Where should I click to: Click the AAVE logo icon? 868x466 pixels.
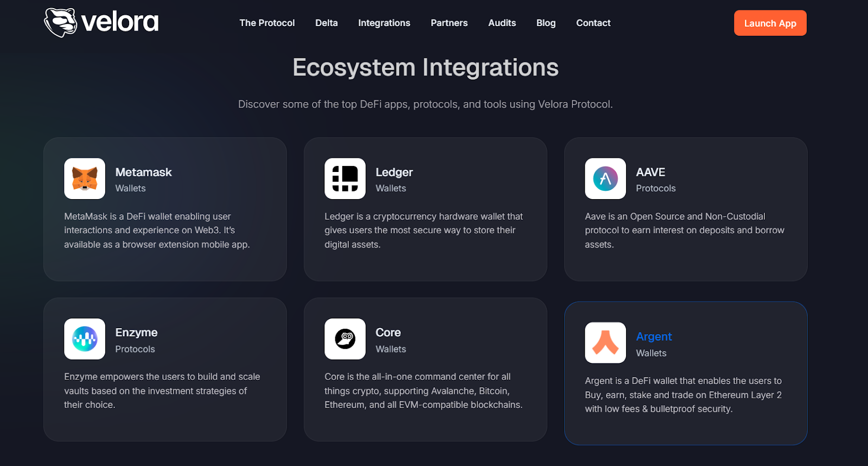[x=605, y=178]
